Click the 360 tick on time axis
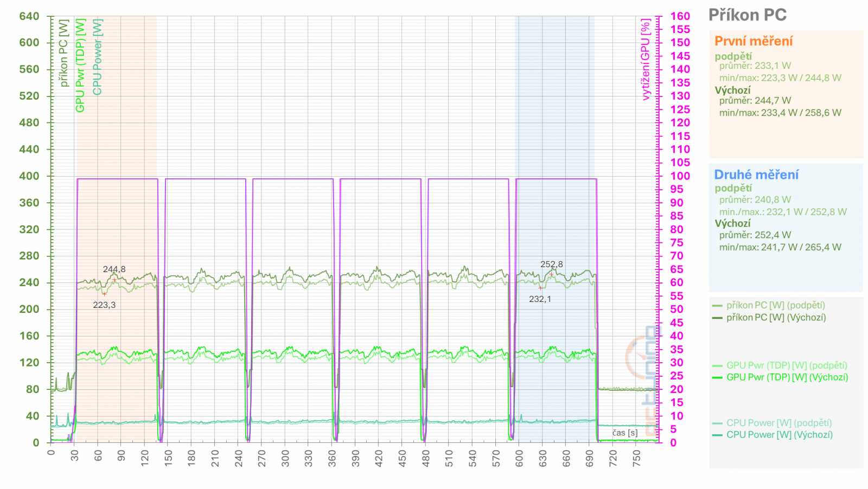 tap(332, 458)
